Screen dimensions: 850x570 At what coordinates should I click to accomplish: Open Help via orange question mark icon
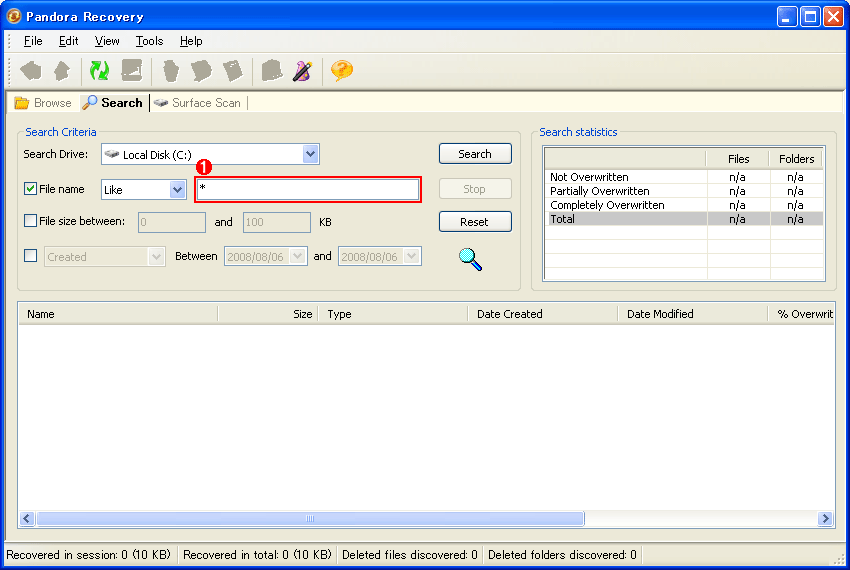pos(342,71)
